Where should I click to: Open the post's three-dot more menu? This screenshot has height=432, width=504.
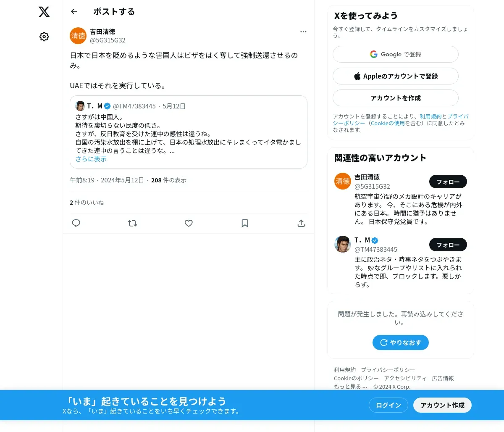303,32
